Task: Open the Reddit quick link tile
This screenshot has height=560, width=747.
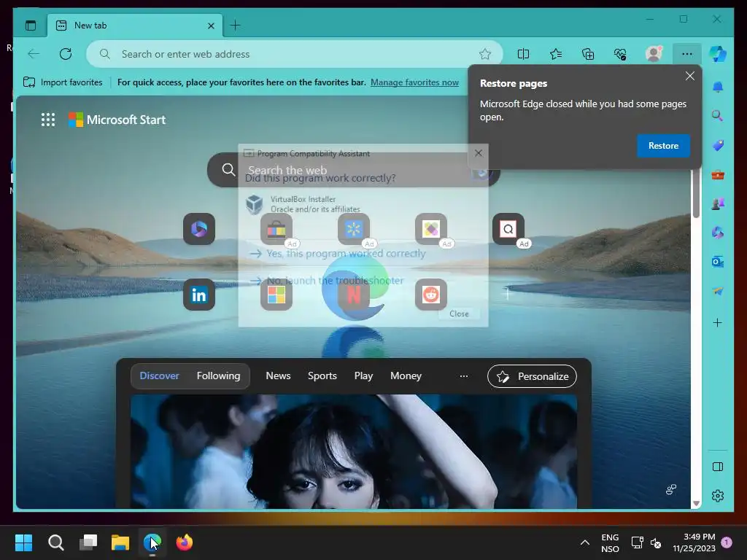Action: pyautogui.click(x=431, y=295)
